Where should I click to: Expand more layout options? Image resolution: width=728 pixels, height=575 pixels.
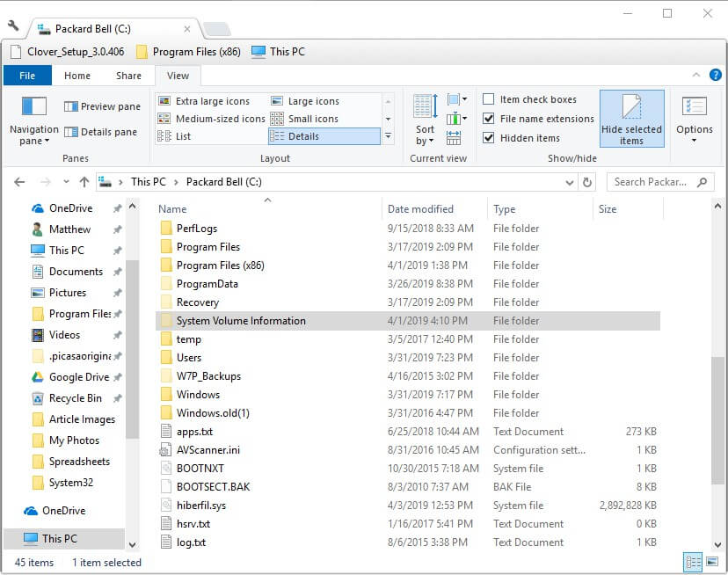pos(388,136)
